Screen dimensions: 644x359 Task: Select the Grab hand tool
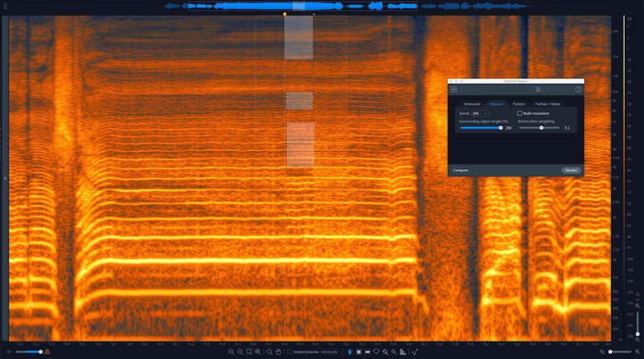pos(279,352)
